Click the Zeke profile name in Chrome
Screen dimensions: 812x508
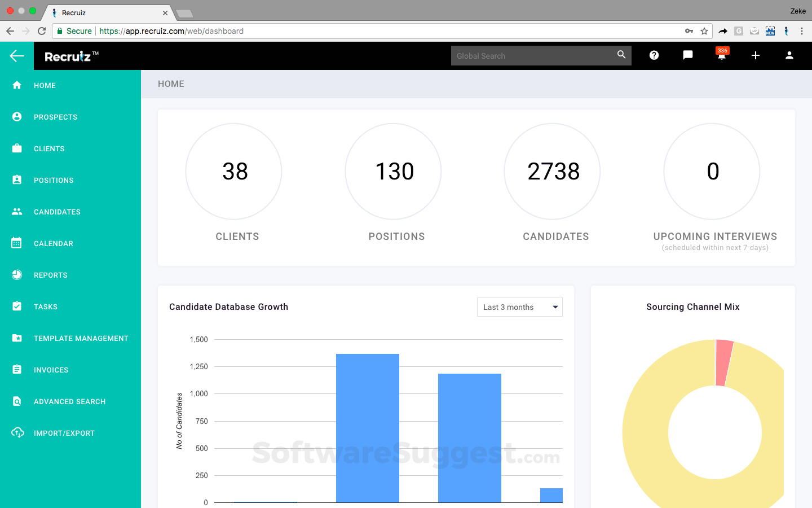[798, 11]
